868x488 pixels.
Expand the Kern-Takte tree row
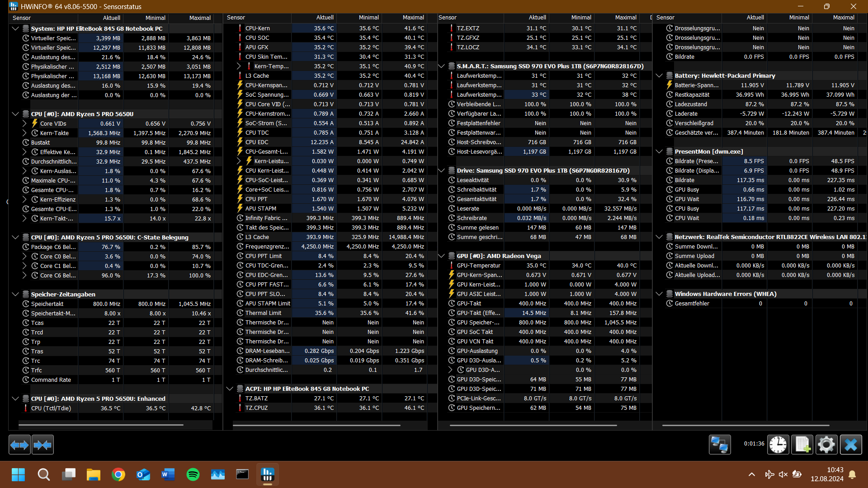24,133
